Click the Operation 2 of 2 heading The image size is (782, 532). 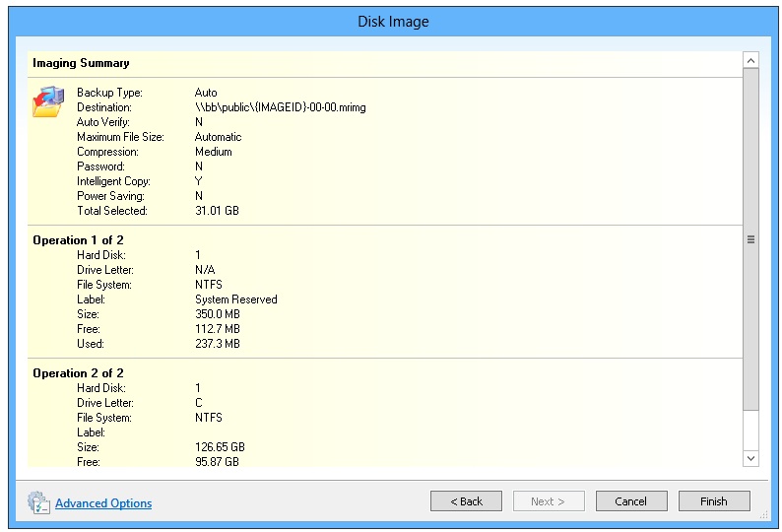point(78,373)
